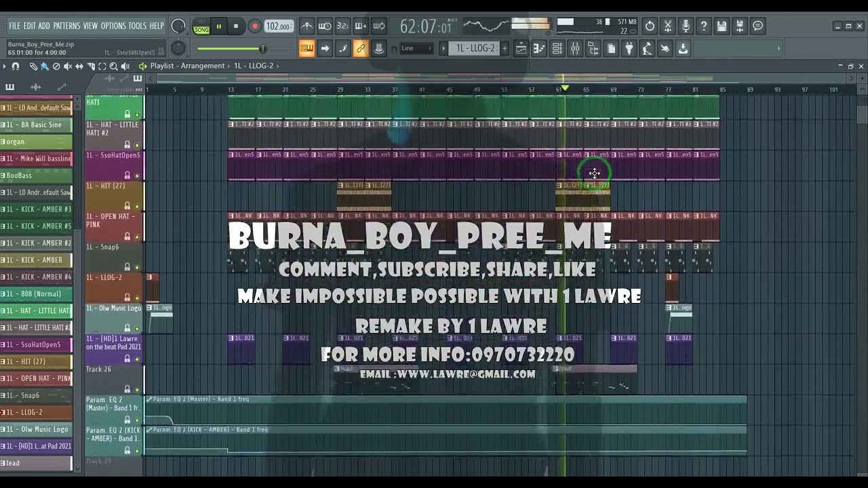Click the pattern selector left arrow

point(443,48)
